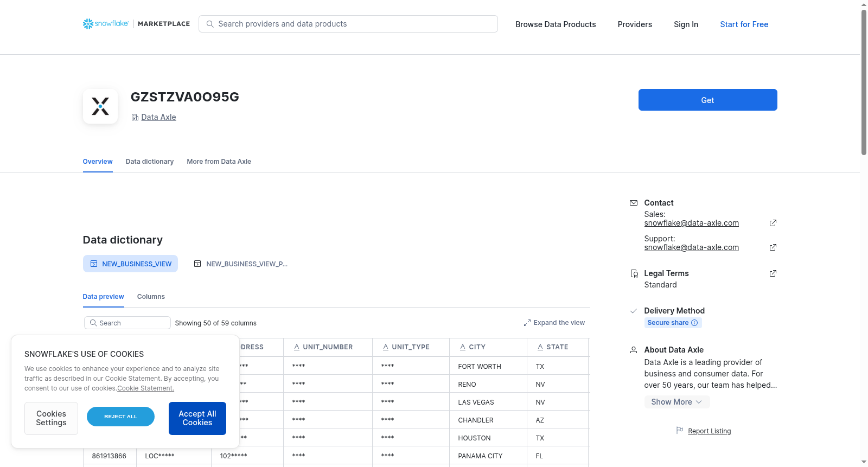
Task: Open the Cookie Statement link
Action: pos(145,388)
